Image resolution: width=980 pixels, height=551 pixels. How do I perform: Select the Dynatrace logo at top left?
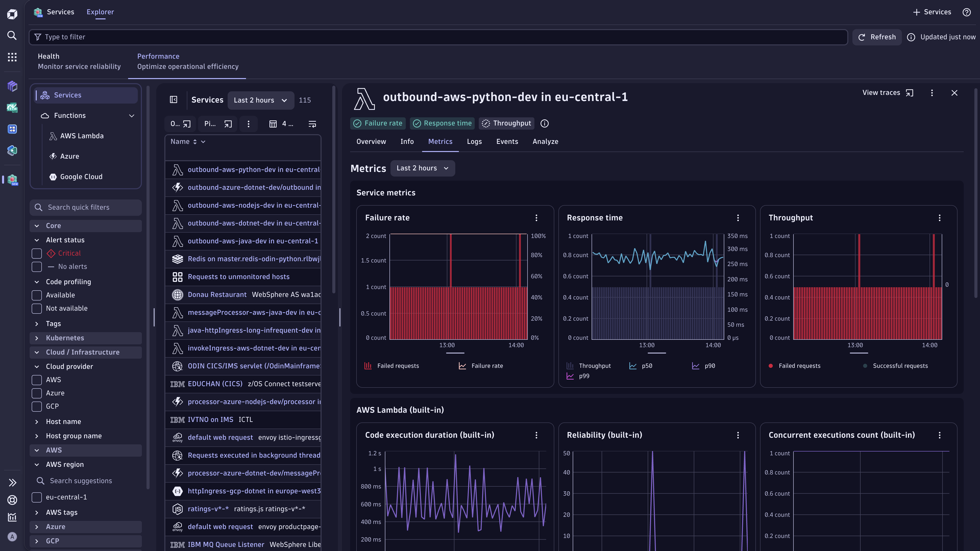12,14
